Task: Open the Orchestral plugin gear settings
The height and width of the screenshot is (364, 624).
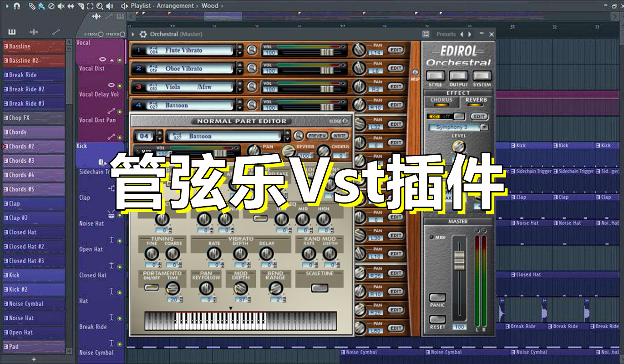Action: [143, 34]
